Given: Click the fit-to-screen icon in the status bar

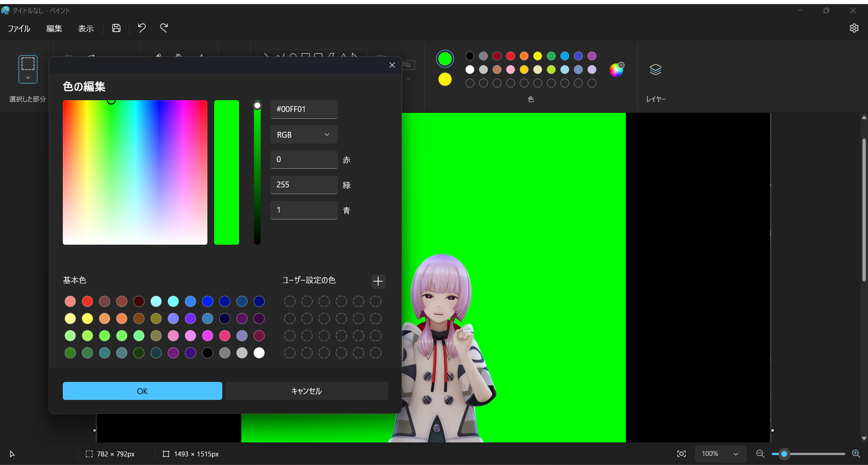Looking at the screenshot, I should pyautogui.click(x=682, y=454).
